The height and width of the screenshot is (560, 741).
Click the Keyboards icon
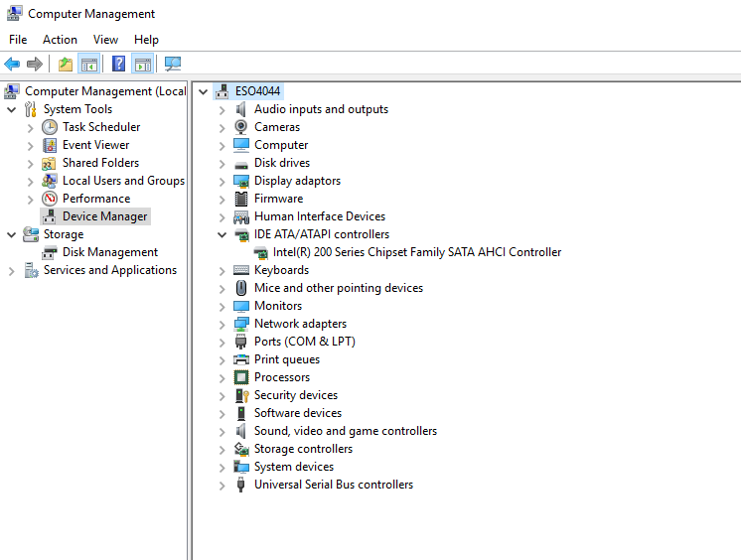coord(241,270)
